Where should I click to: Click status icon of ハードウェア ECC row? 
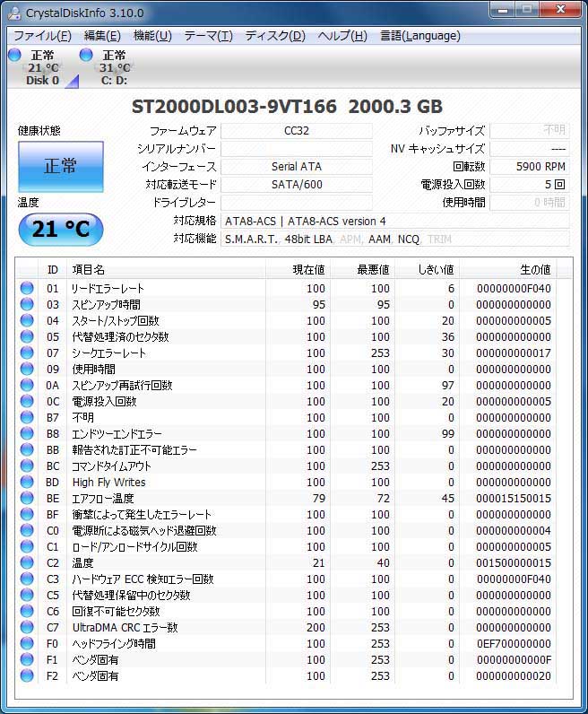27,579
